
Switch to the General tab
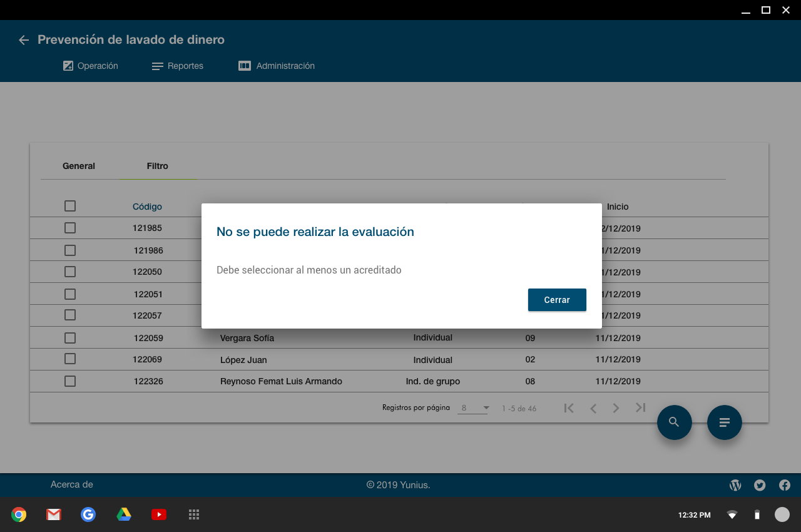click(79, 166)
